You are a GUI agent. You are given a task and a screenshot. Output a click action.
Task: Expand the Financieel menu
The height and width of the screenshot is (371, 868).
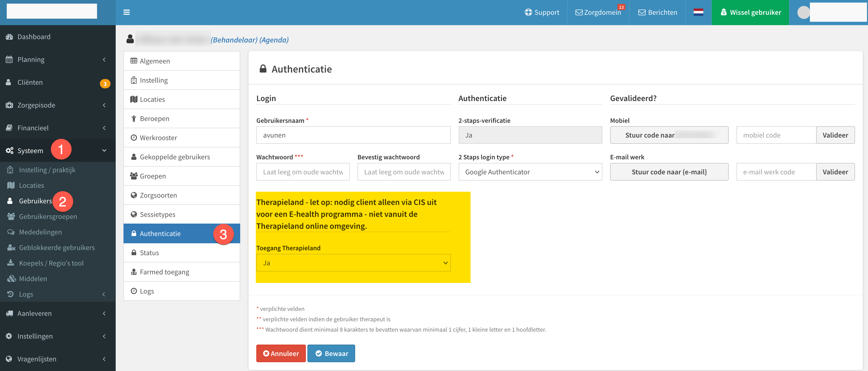[58, 128]
